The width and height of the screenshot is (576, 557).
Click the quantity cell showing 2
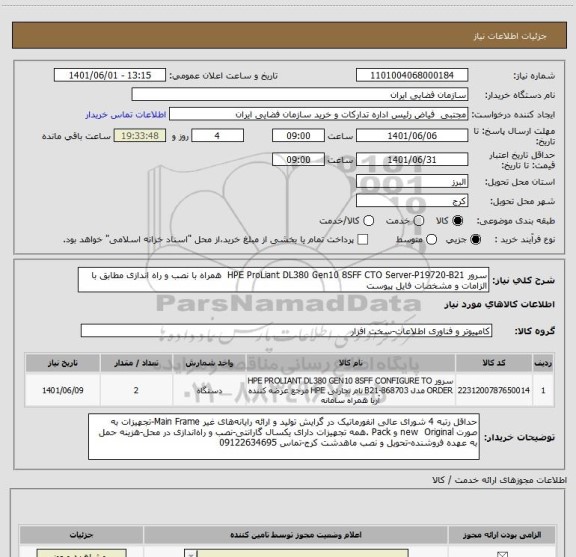coord(136,390)
